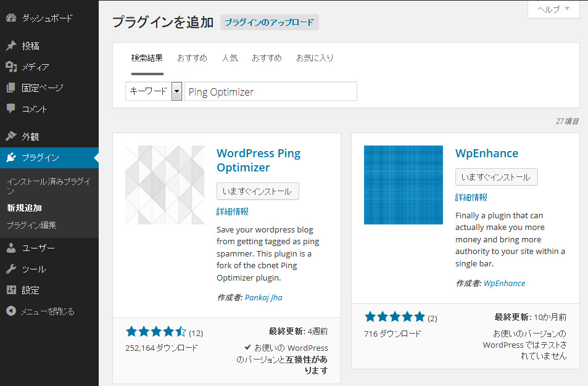Image resolution: width=588 pixels, height=386 pixels.
Task: Click the media icon beside メディア
Action: [x=11, y=67]
